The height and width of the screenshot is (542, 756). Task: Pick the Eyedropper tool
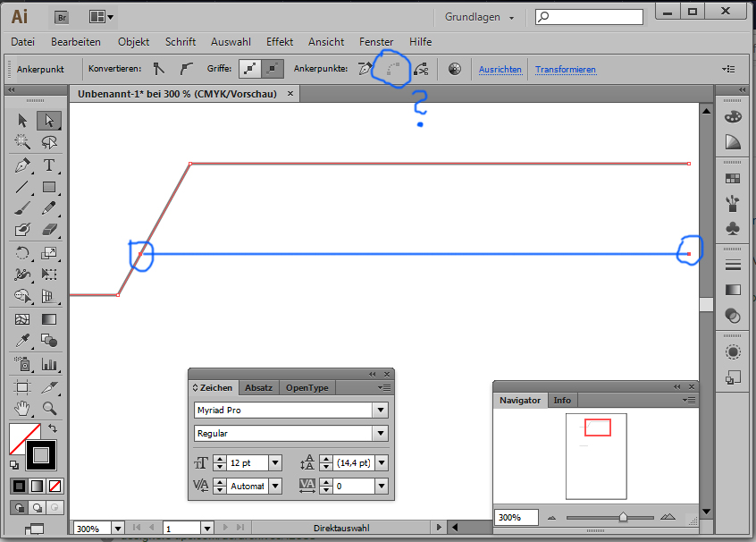22,341
